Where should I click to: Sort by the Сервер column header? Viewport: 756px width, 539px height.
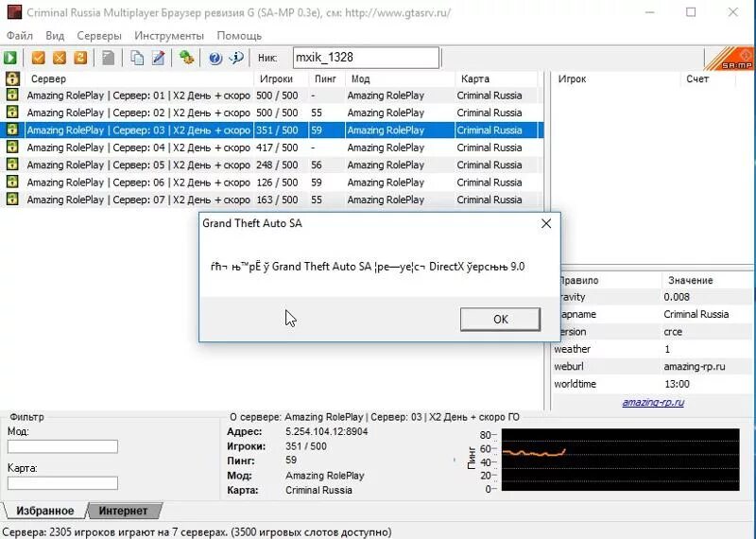(x=140, y=78)
